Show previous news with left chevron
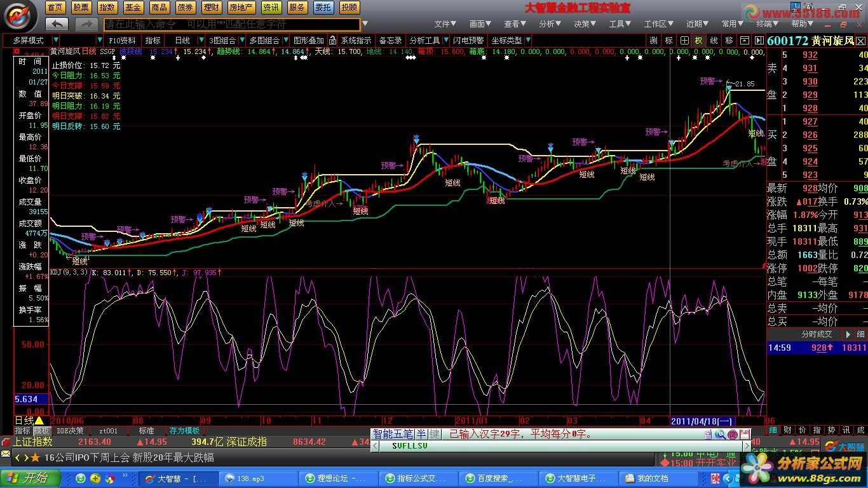Image resolution: width=868 pixels, height=488 pixels. tap(18, 457)
